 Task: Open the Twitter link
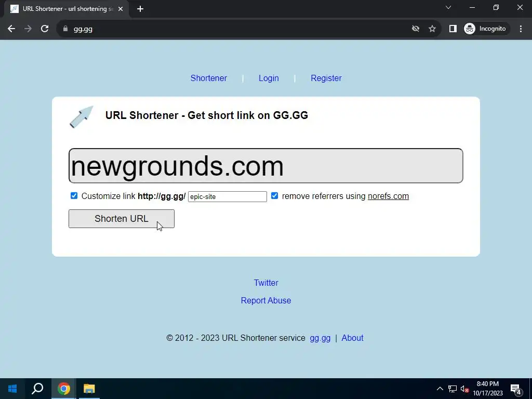tap(266, 283)
